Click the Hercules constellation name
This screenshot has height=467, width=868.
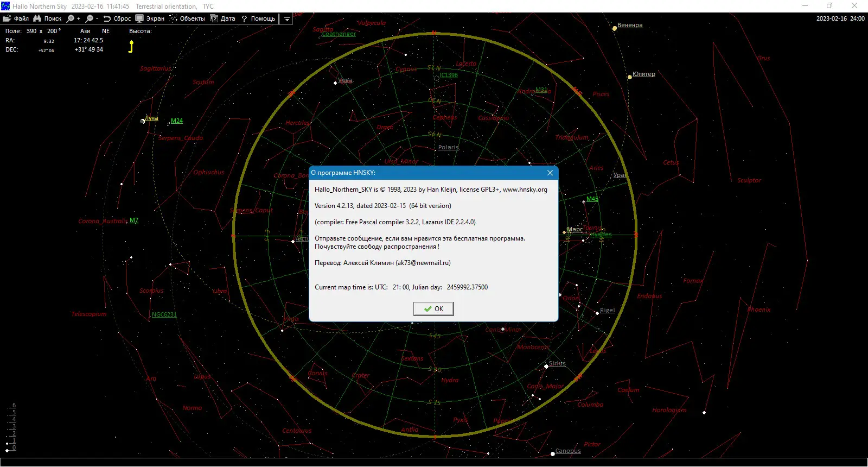pos(298,123)
